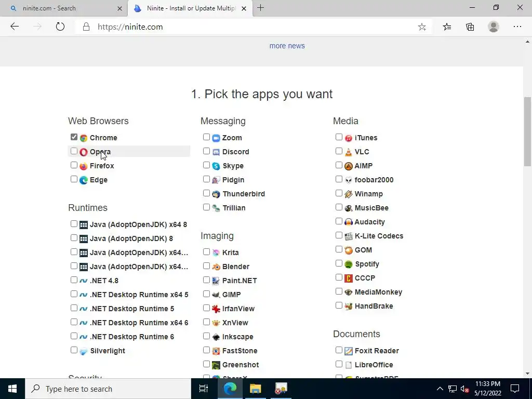Viewport: 532px width, 399px height.
Task: Tick the VLC checkbox
Action: [339, 151]
